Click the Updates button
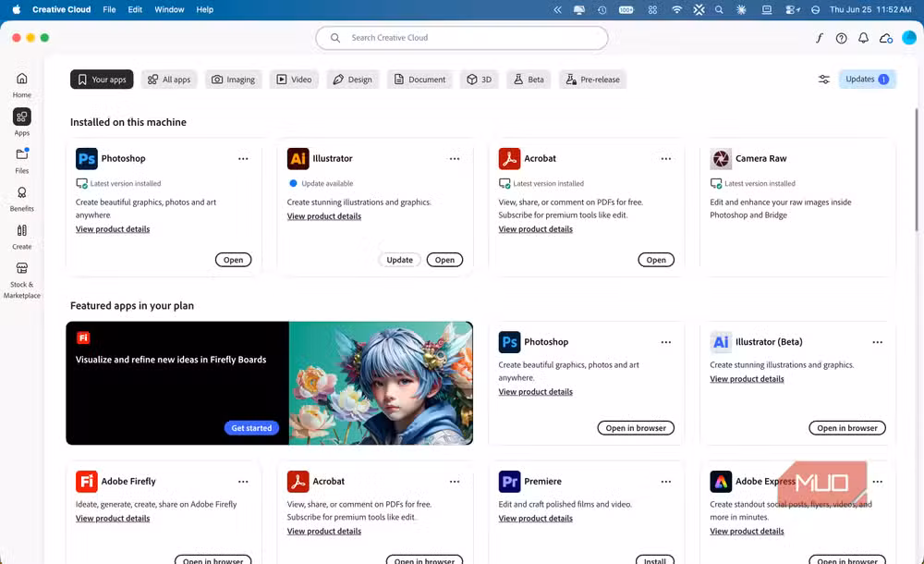The image size is (924, 564). [867, 80]
